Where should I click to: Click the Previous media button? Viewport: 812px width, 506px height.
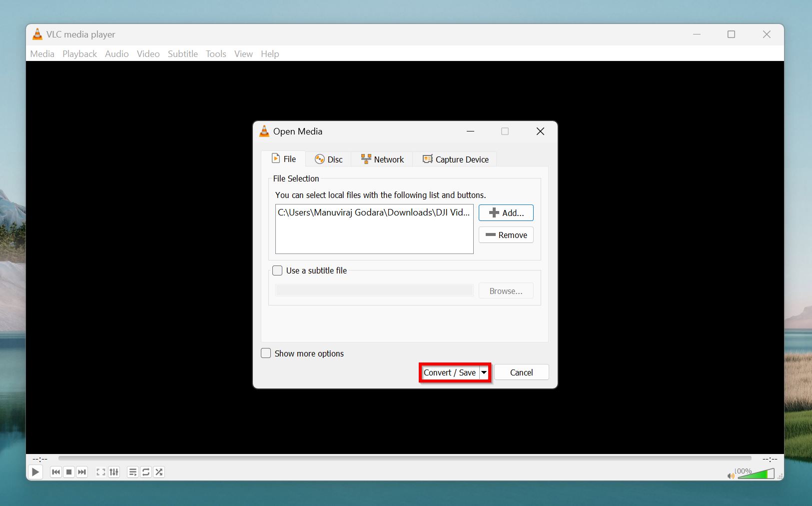tap(56, 472)
